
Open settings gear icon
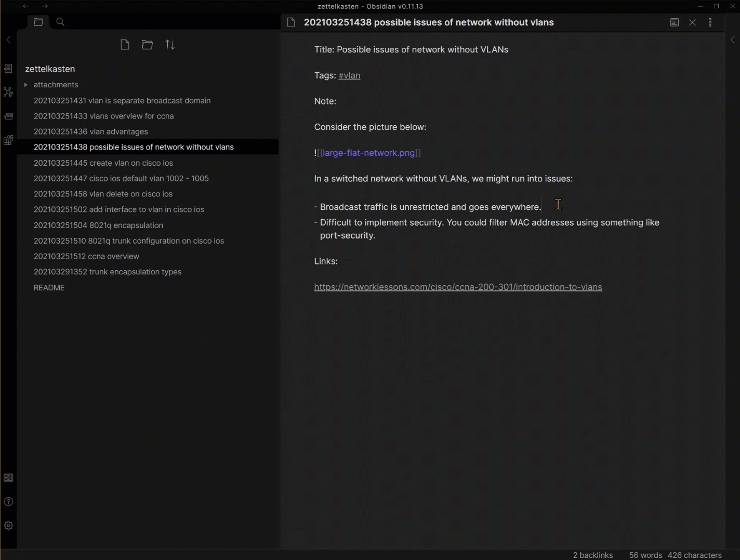click(x=8, y=526)
